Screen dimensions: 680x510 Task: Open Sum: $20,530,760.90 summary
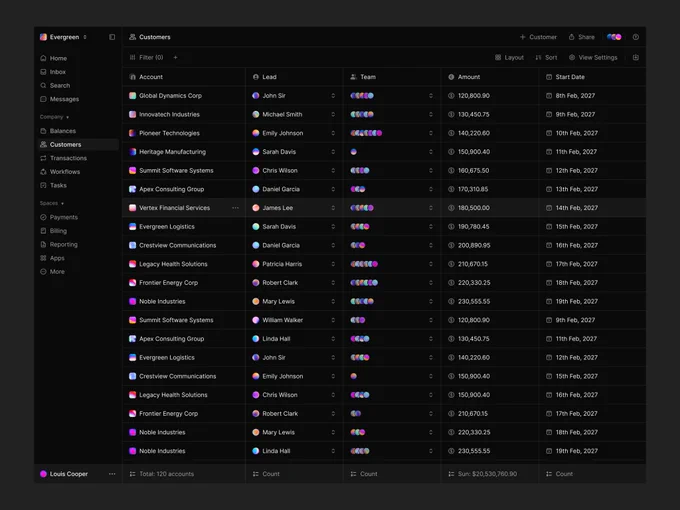(483, 474)
